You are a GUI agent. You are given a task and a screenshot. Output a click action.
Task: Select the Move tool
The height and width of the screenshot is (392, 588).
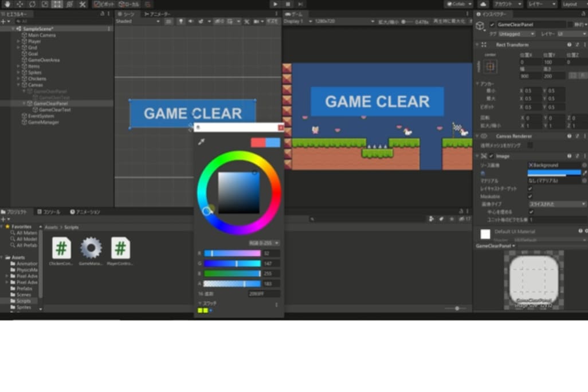pos(19,4)
